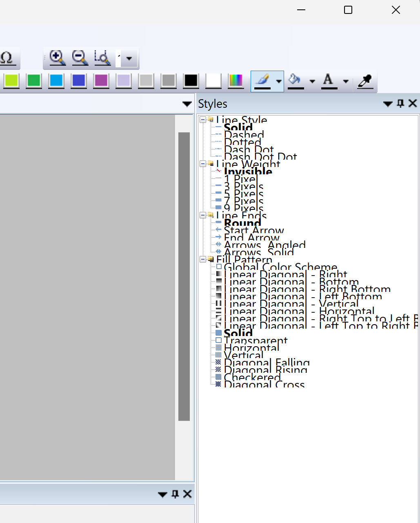Select the Dashed line style
This screenshot has width=420, height=523.
[244, 135]
